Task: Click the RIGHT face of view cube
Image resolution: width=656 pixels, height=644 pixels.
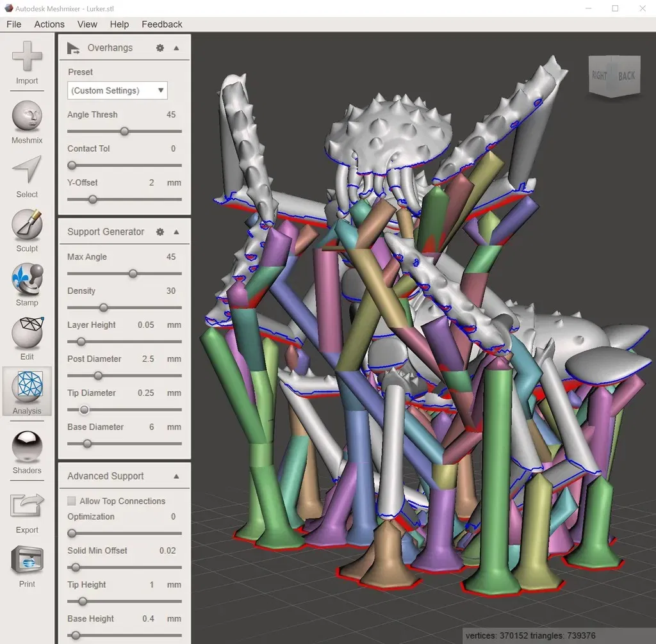Action: click(x=599, y=76)
